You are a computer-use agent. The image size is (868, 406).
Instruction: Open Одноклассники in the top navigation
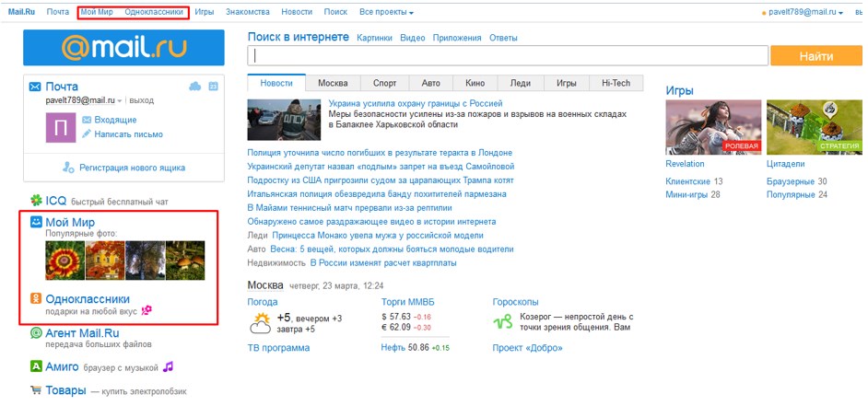pyautogui.click(x=154, y=12)
